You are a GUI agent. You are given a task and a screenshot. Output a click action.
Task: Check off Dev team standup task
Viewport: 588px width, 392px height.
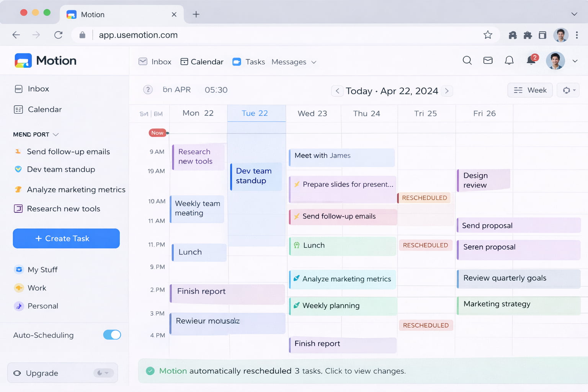click(x=18, y=169)
